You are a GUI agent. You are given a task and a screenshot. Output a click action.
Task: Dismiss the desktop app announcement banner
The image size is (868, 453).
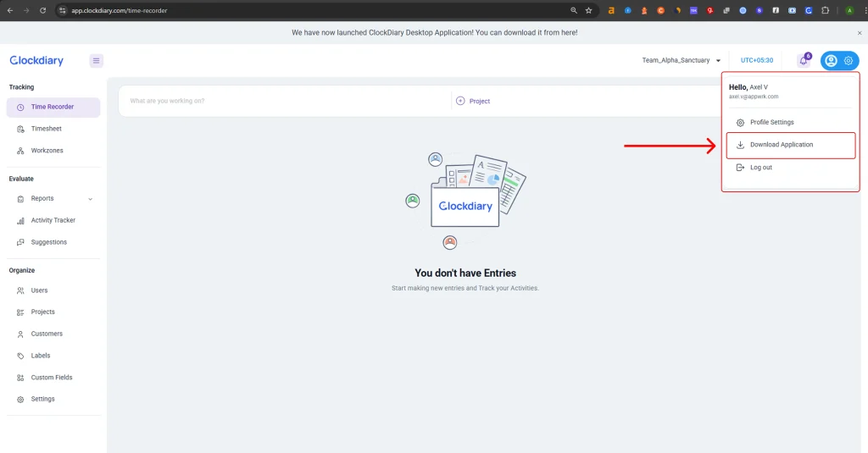point(860,33)
